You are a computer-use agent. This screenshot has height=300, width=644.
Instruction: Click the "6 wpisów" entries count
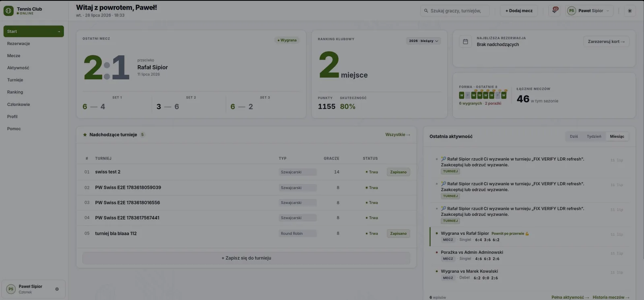click(438, 298)
